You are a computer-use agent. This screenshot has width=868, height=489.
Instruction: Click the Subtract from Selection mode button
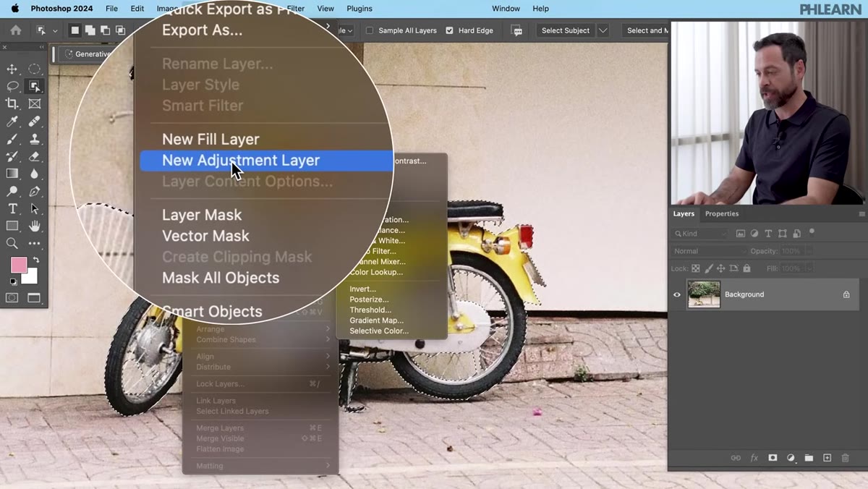(x=105, y=30)
